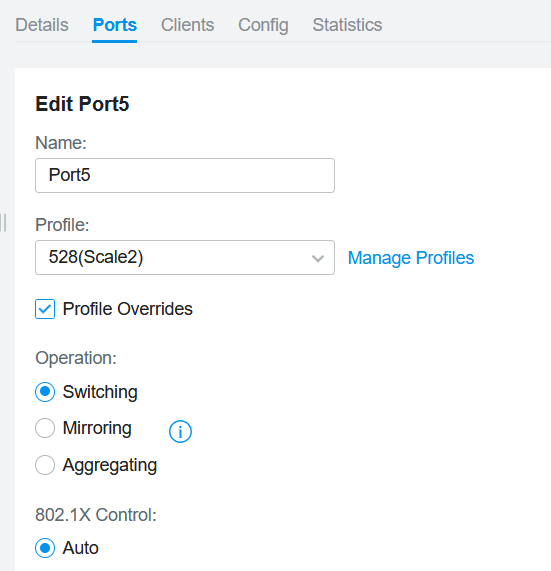551x571 pixels.
Task: Choose the Aggregating operation radio button
Action: tap(45, 465)
